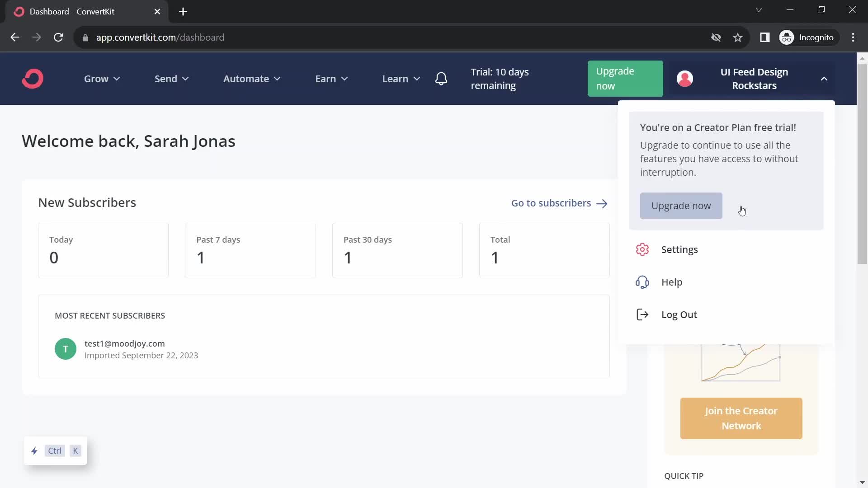Click the Creator Network chart thumbnail
868x488 pixels.
[x=741, y=363]
